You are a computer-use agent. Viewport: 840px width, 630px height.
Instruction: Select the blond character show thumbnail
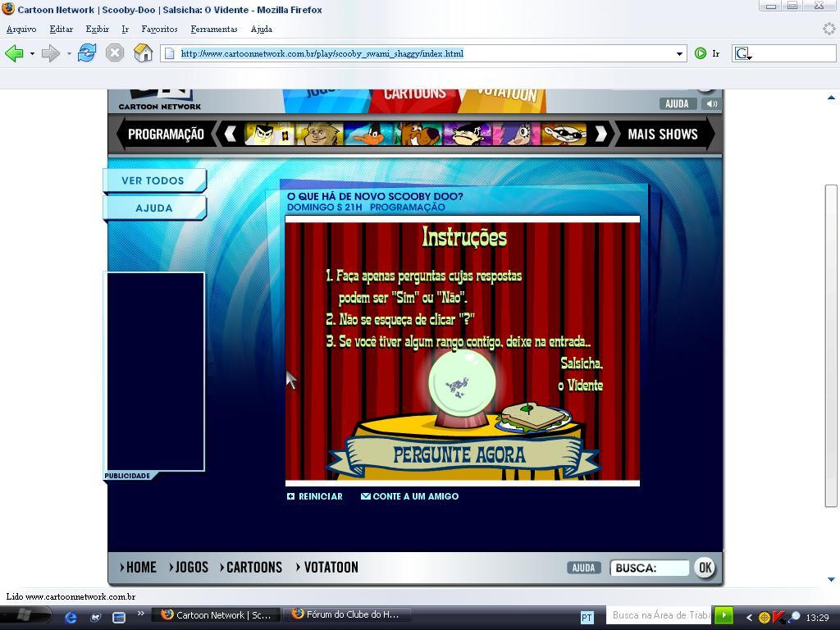(319, 134)
